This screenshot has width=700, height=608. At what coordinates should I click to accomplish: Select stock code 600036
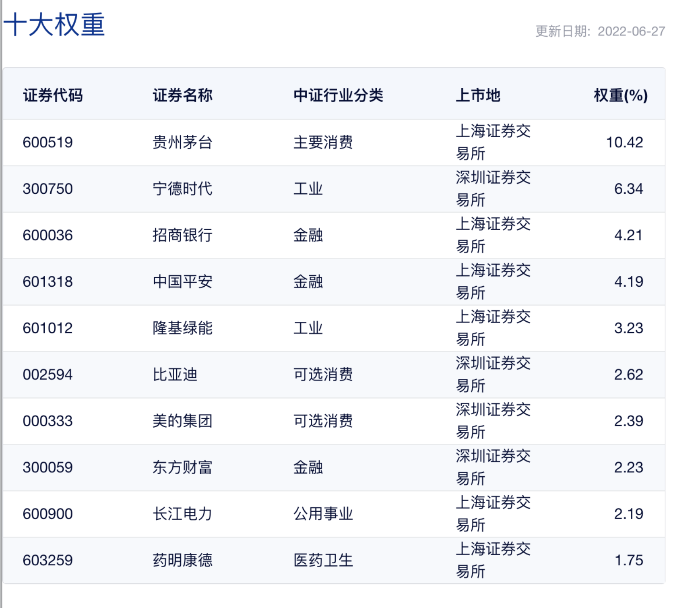[x=48, y=235]
